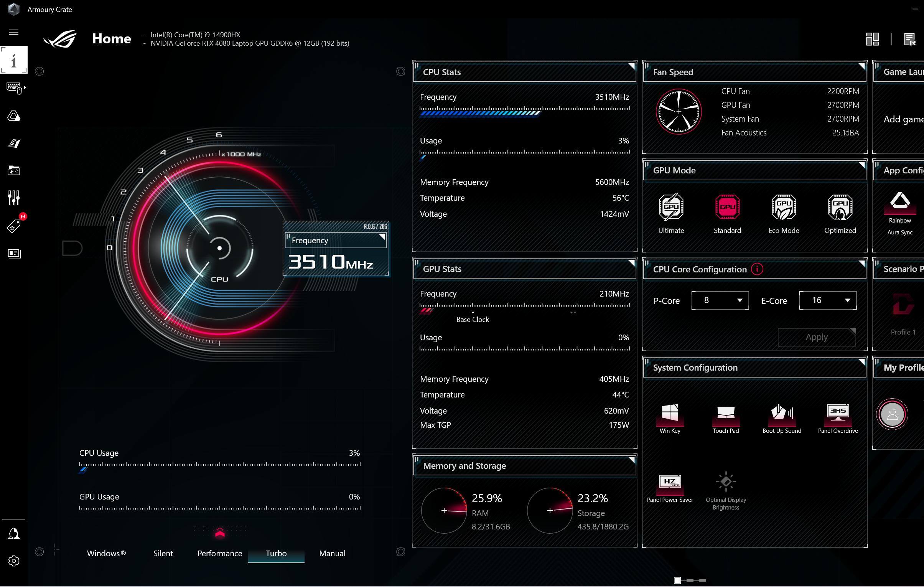
Task: Toggle the Win Key setting
Action: pos(670,413)
